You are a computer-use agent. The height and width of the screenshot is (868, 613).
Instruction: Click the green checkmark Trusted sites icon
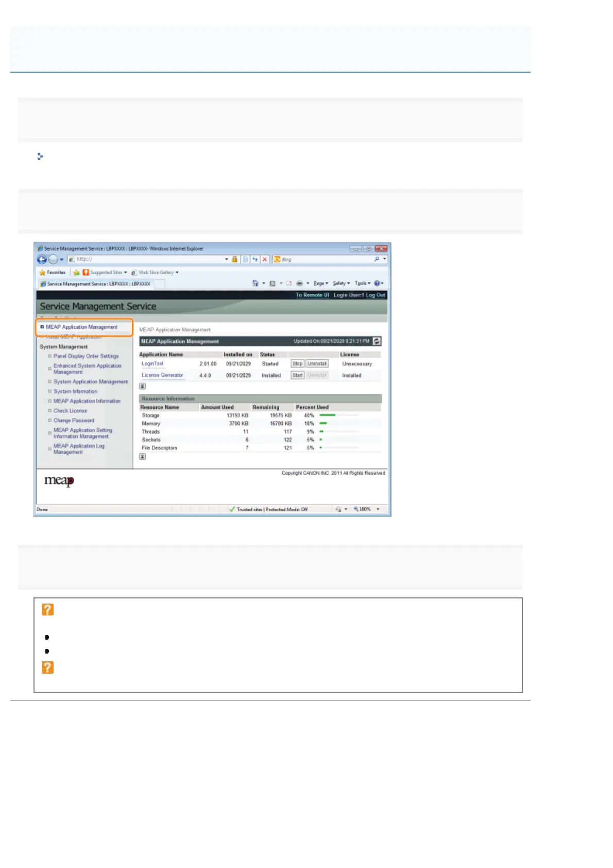[x=232, y=509]
